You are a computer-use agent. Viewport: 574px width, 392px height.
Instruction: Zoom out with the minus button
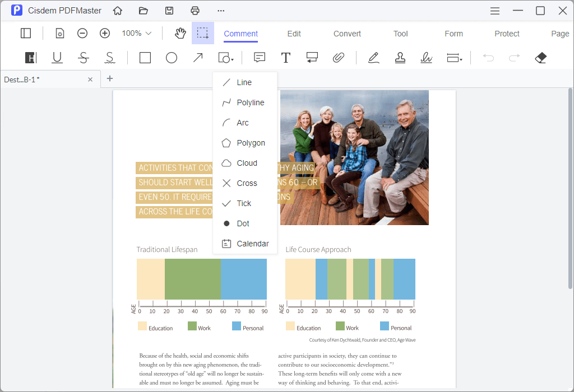pos(82,33)
